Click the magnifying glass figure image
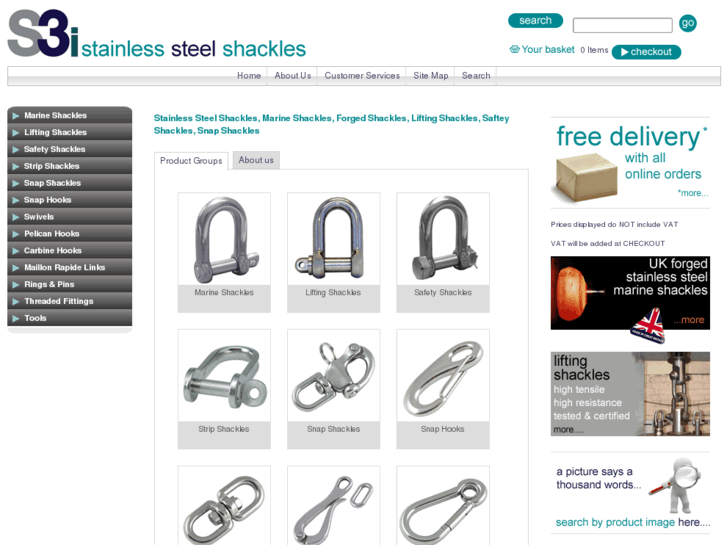Screen dimensions: 727x545 (678, 486)
